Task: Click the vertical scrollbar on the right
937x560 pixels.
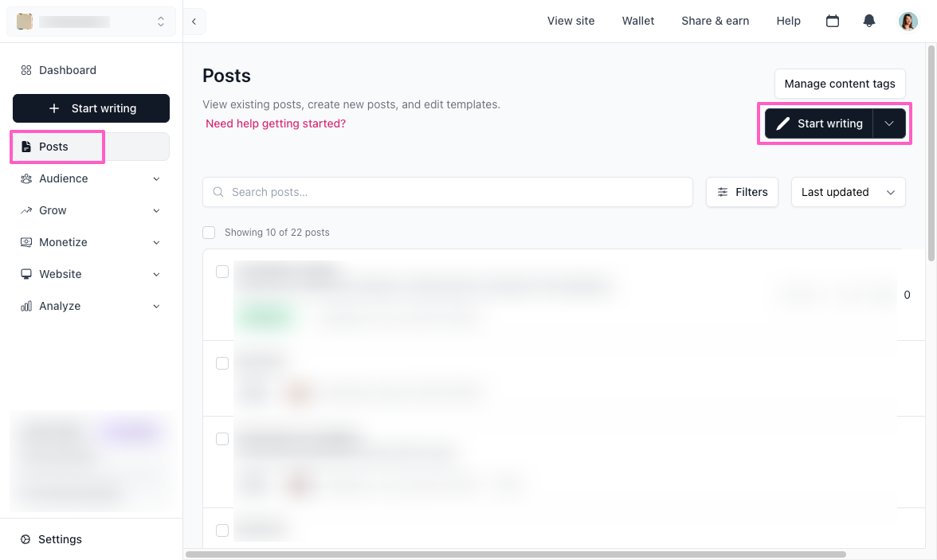Action: (x=931, y=151)
